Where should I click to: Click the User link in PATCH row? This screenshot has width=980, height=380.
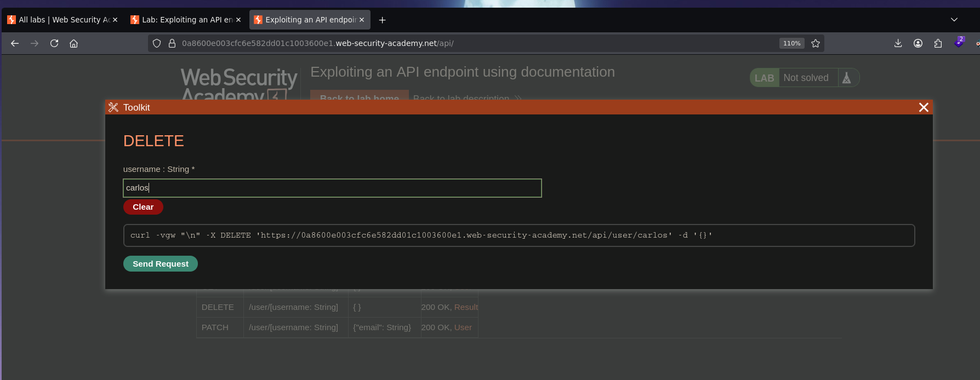tap(463, 327)
